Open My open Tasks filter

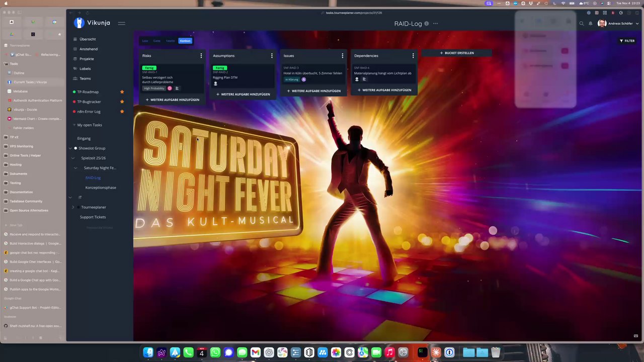click(x=90, y=125)
